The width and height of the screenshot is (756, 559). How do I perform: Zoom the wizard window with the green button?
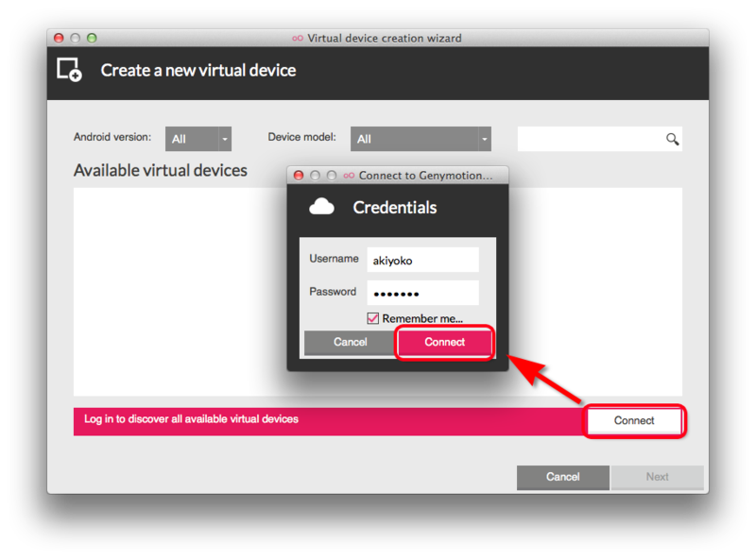click(x=92, y=38)
